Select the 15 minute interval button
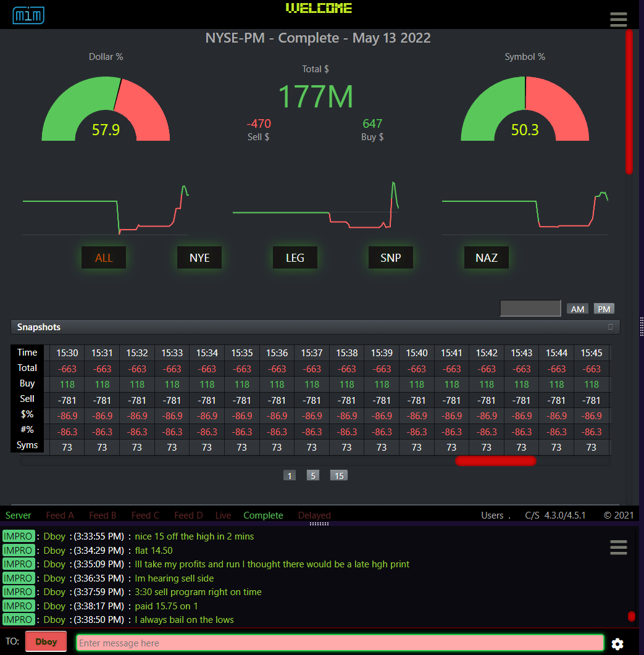 [x=339, y=475]
